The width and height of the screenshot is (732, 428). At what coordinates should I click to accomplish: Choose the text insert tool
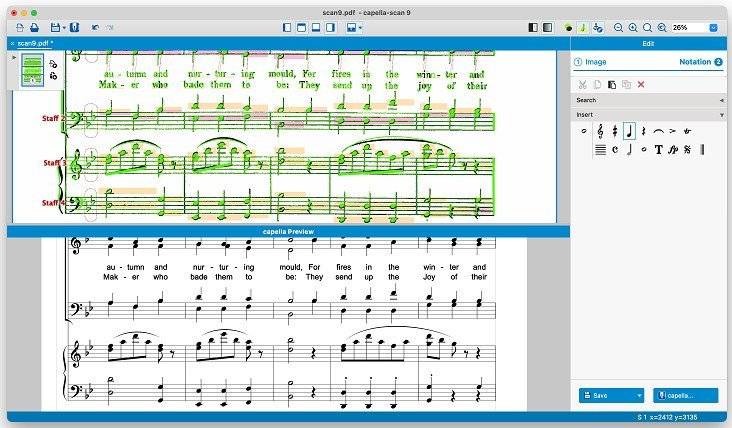point(658,150)
